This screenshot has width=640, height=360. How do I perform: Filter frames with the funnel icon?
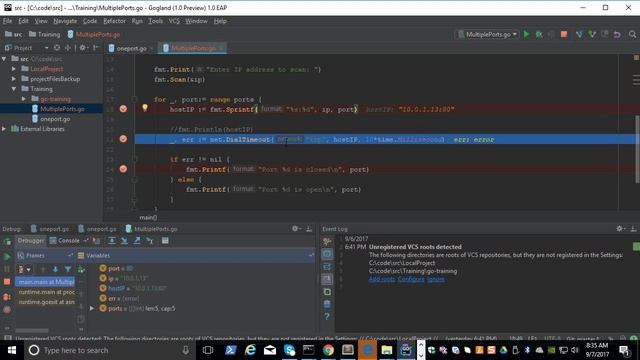[x=68, y=269]
